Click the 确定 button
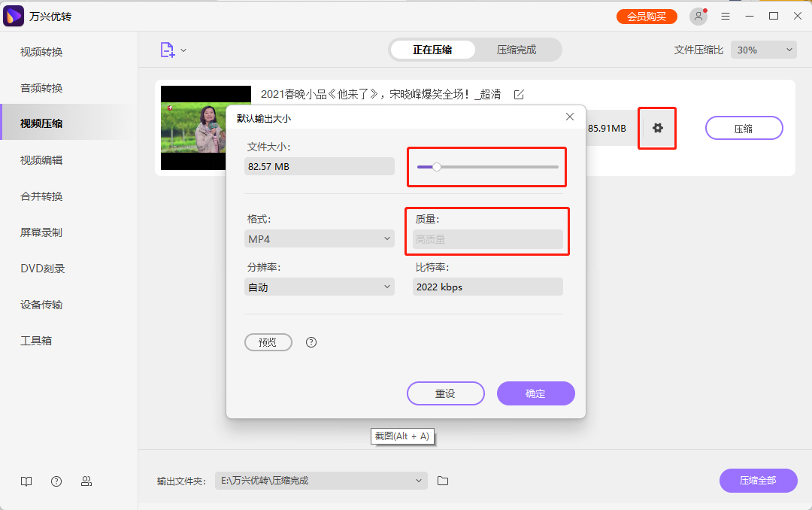This screenshot has width=812, height=510. (x=535, y=393)
